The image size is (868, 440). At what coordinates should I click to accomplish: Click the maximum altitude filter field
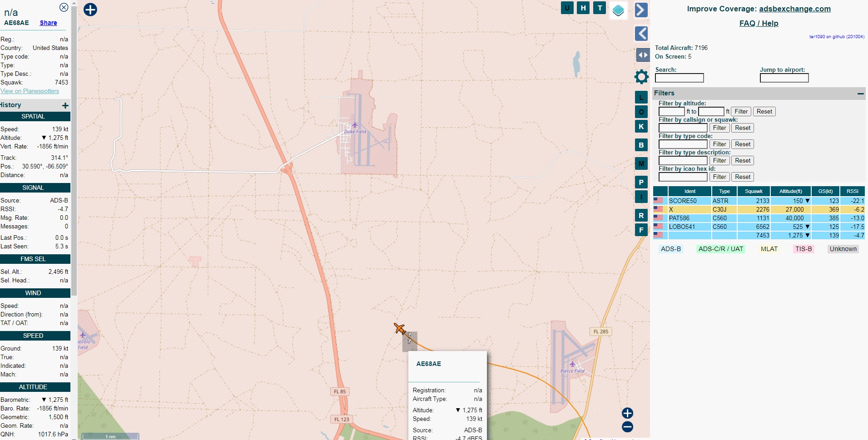[711, 111]
